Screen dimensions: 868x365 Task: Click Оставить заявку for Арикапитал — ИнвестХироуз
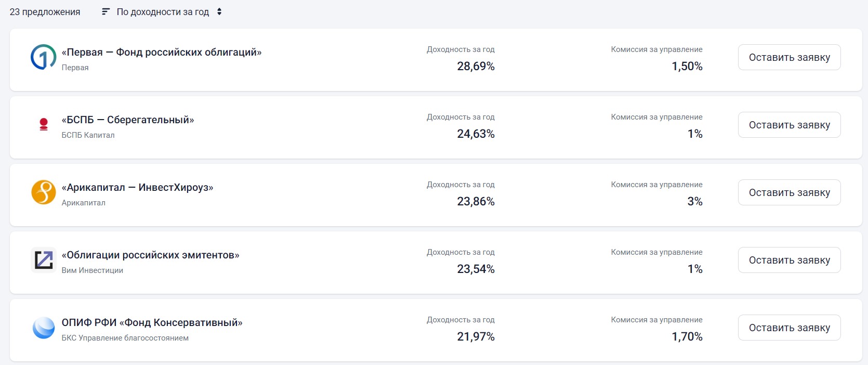click(x=789, y=192)
